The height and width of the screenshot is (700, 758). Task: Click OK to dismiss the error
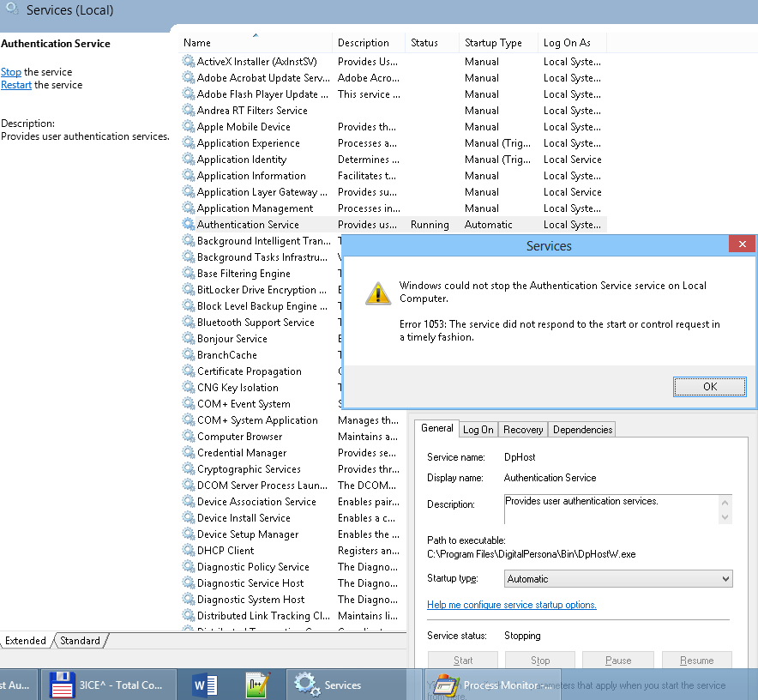(709, 387)
